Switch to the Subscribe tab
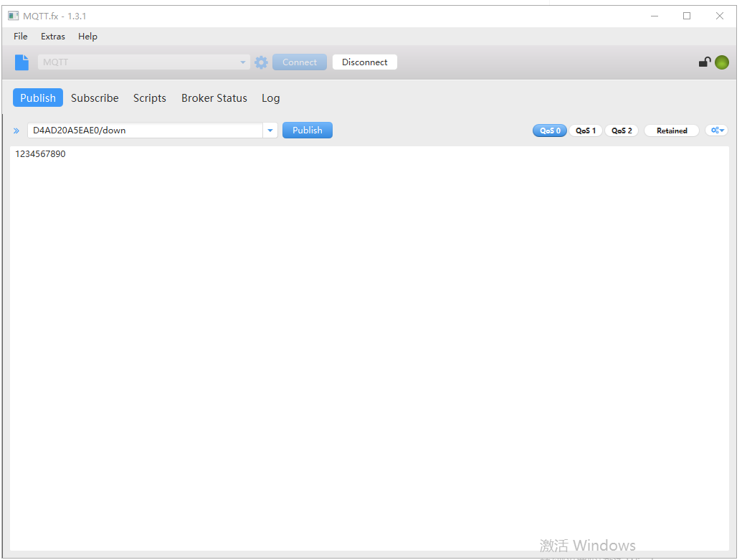 pyautogui.click(x=95, y=98)
